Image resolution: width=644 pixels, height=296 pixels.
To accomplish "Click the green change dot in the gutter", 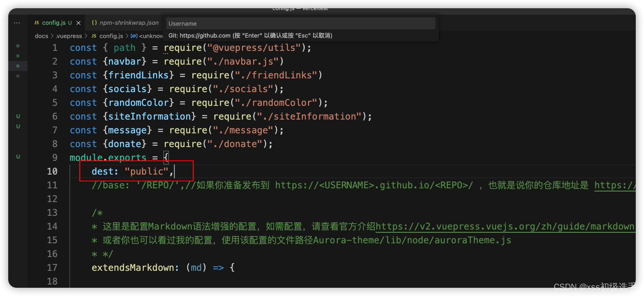I will pyautogui.click(x=17, y=66).
